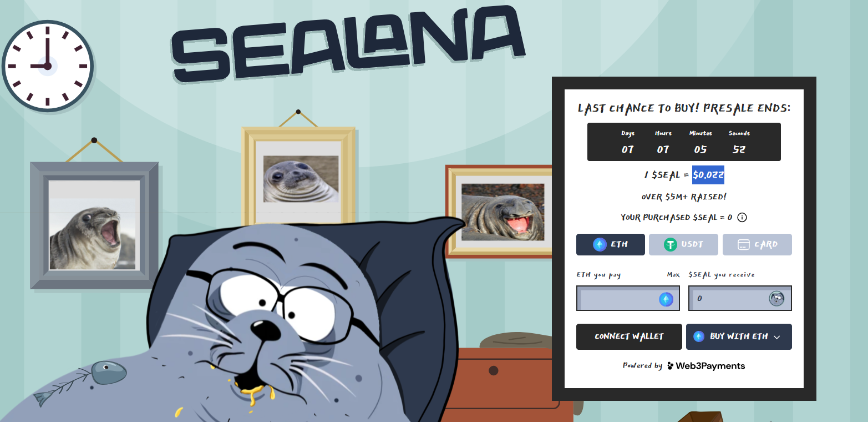Click the highlighted $0.022 price
This screenshot has height=422, width=868.
708,175
